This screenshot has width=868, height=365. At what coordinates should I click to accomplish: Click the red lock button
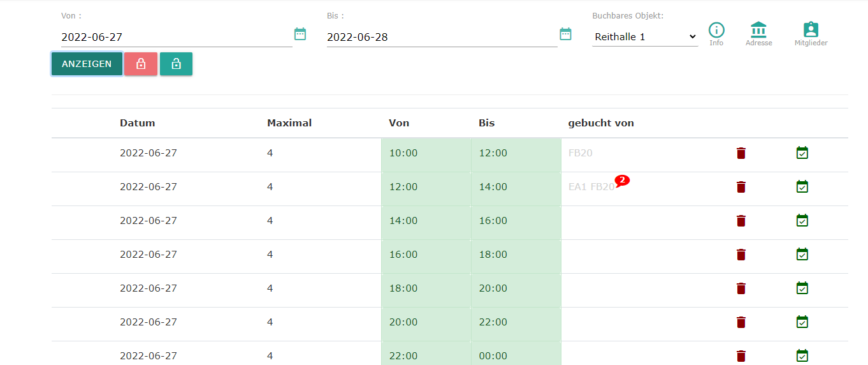click(x=141, y=64)
